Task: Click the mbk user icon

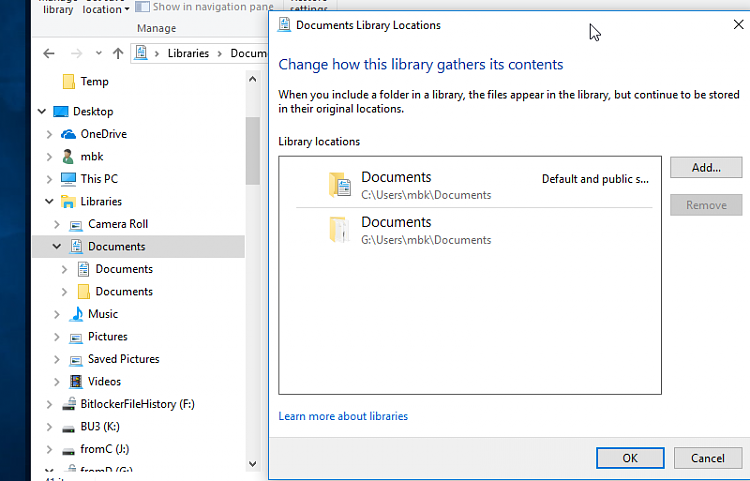Action: (x=68, y=156)
